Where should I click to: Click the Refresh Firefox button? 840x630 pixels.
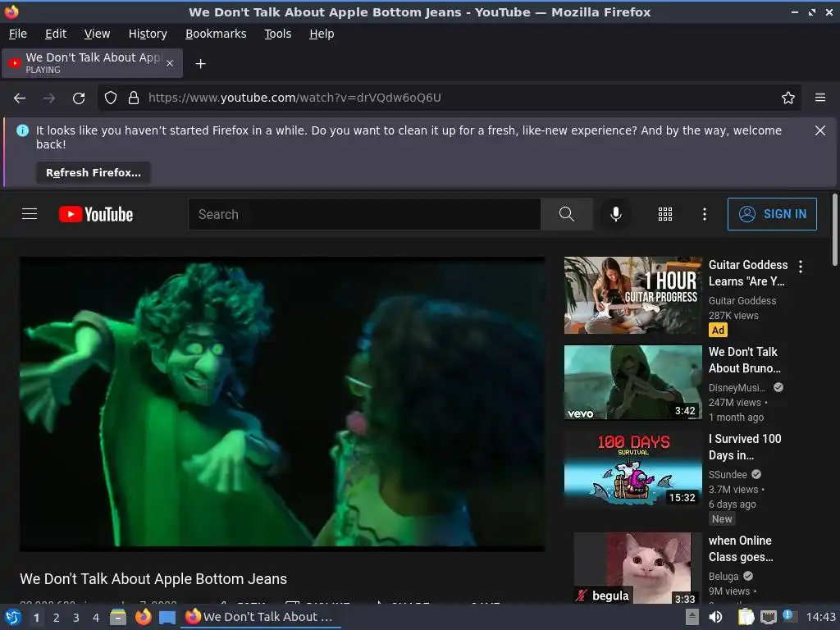pos(94,172)
